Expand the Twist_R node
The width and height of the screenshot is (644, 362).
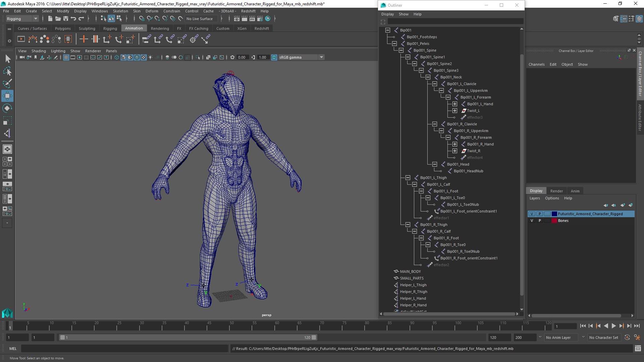point(455,151)
